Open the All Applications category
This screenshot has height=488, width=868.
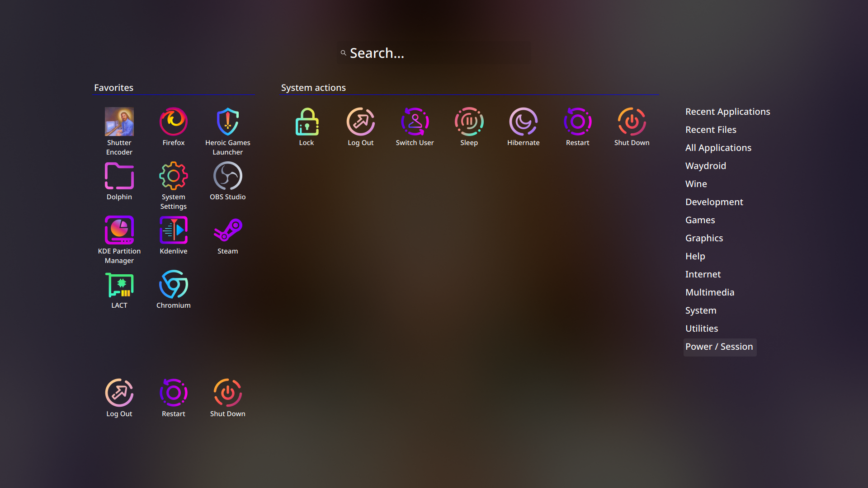coord(718,148)
